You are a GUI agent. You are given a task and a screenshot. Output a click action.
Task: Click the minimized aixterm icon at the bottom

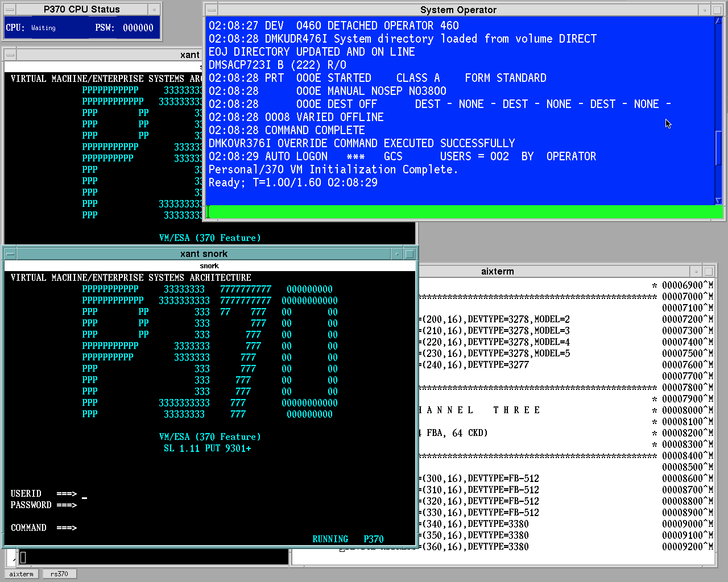pos(22,574)
